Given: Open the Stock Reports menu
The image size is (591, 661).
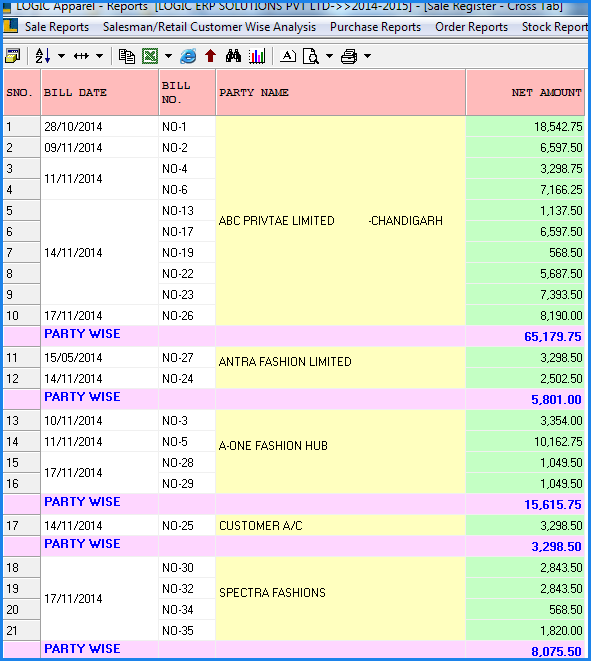Looking at the screenshot, I should tap(555, 27).
